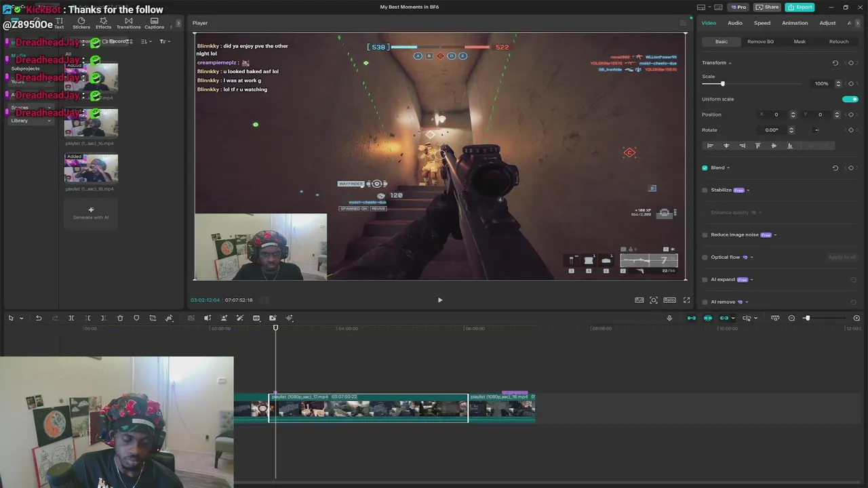Viewport: 868px width, 488px height.
Task: Click the crop/loop icon in timeline toolbar
Action: pos(153,318)
